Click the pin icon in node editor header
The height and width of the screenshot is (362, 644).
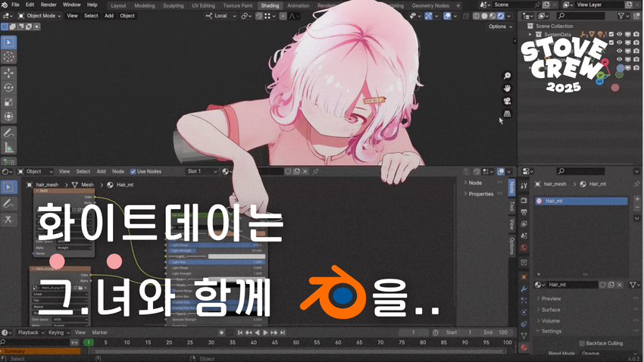(315, 172)
